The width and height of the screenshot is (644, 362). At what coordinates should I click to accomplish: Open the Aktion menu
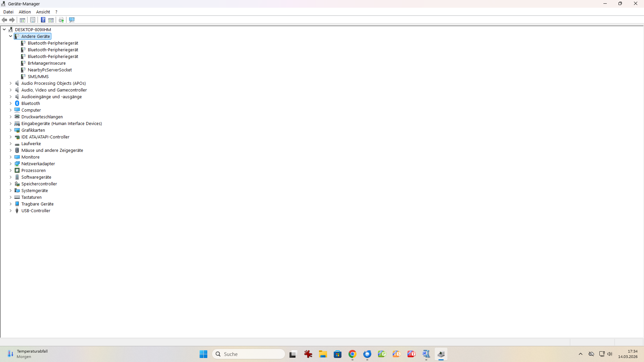(x=24, y=12)
